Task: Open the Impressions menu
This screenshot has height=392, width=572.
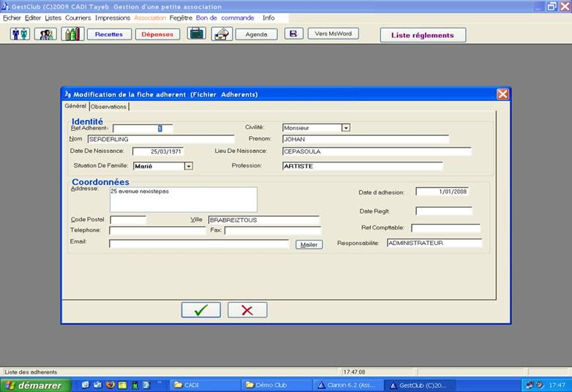Action: [x=113, y=18]
